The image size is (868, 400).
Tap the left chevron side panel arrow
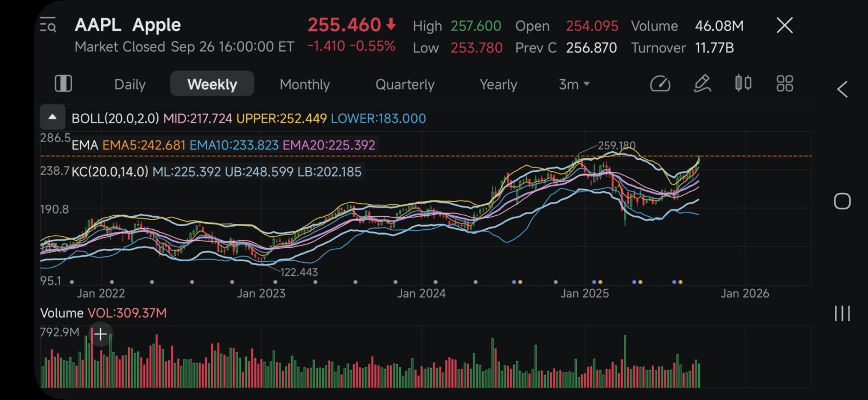coord(842,89)
